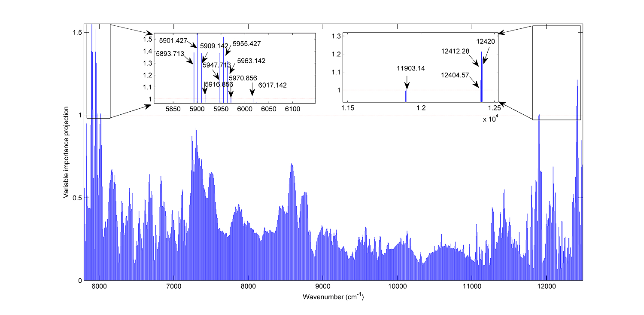Click the 7000 tick label on x-axis
The width and height of the screenshot is (644, 315).
pos(173,287)
